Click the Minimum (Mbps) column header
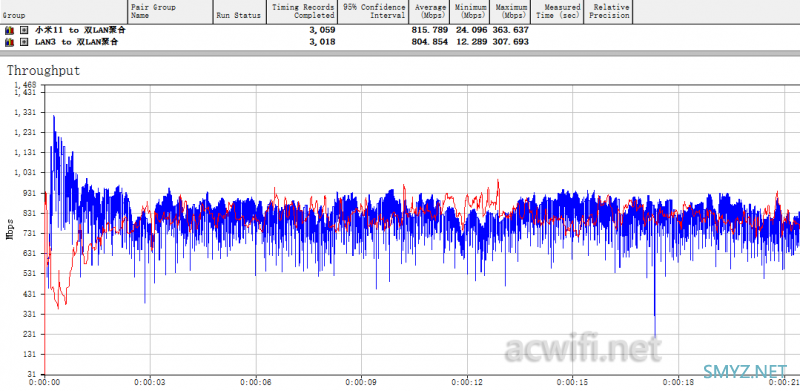 [x=470, y=12]
